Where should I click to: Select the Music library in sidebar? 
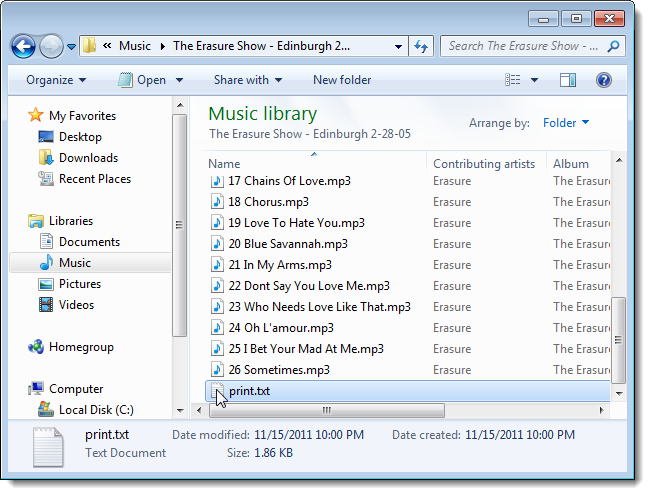[x=90, y=263]
